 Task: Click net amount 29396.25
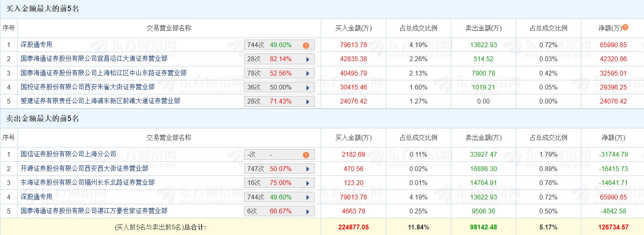[613, 88]
